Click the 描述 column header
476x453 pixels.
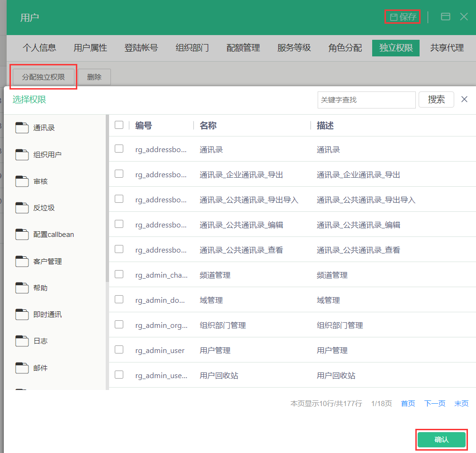[x=325, y=125]
